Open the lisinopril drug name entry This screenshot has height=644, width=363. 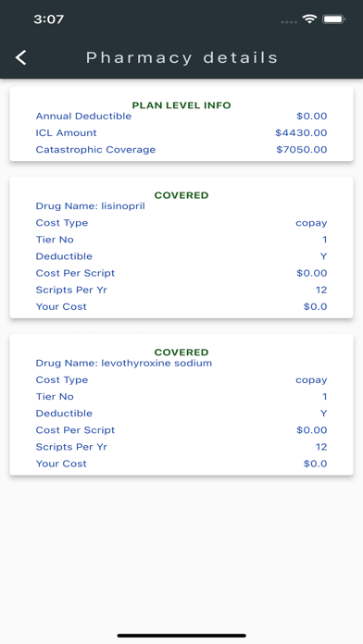pyautogui.click(x=91, y=205)
